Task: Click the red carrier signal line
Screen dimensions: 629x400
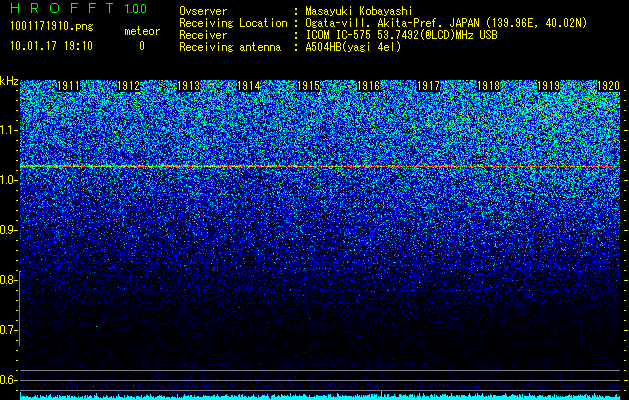Action: tap(320, 166)
